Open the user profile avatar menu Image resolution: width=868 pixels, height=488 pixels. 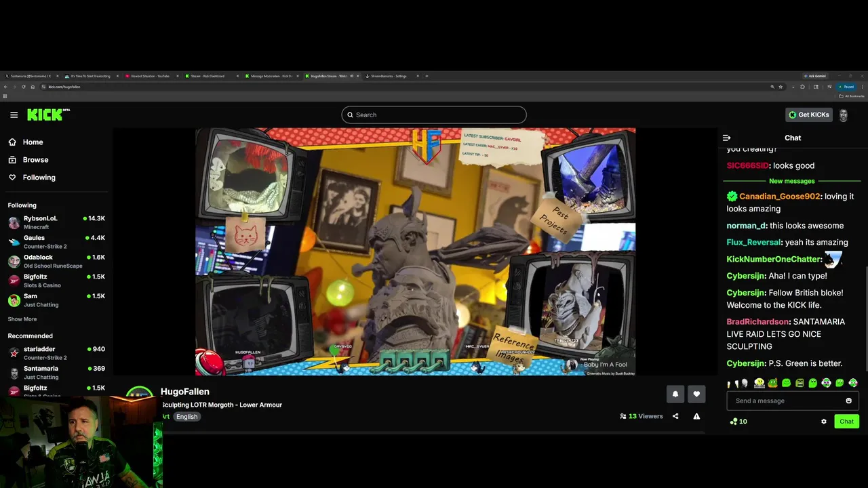[844, 115]
